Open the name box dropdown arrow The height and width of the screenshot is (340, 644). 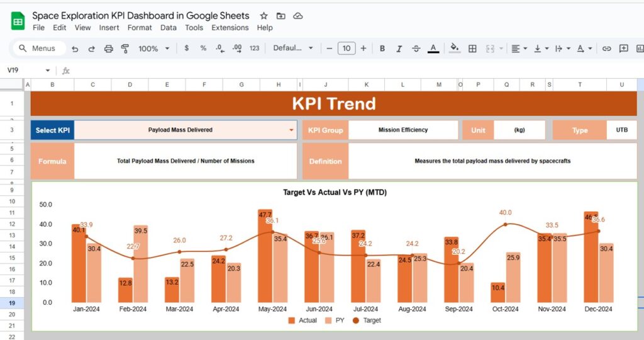click(48, 71)
